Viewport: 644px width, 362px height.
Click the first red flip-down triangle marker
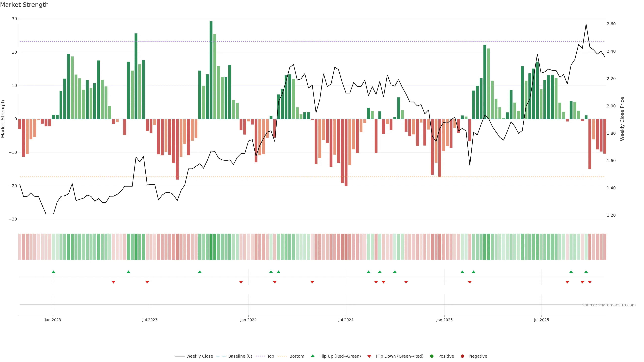113,282
